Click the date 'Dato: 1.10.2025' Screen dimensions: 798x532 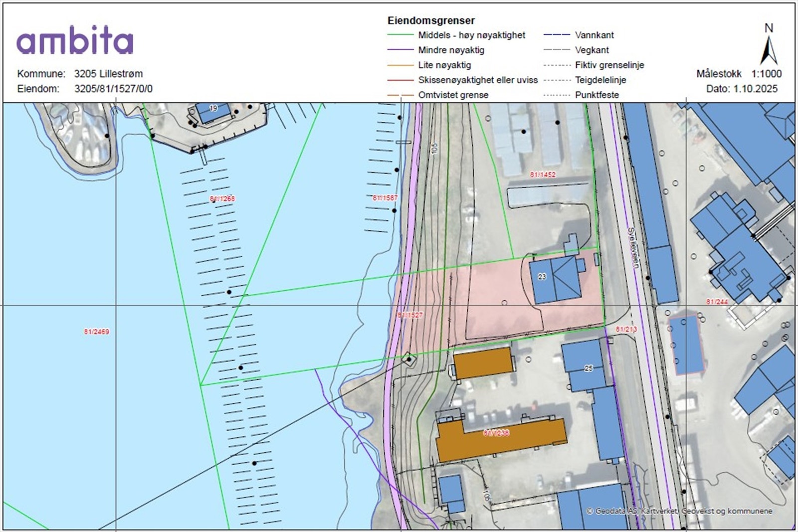[x=742, y=89]
